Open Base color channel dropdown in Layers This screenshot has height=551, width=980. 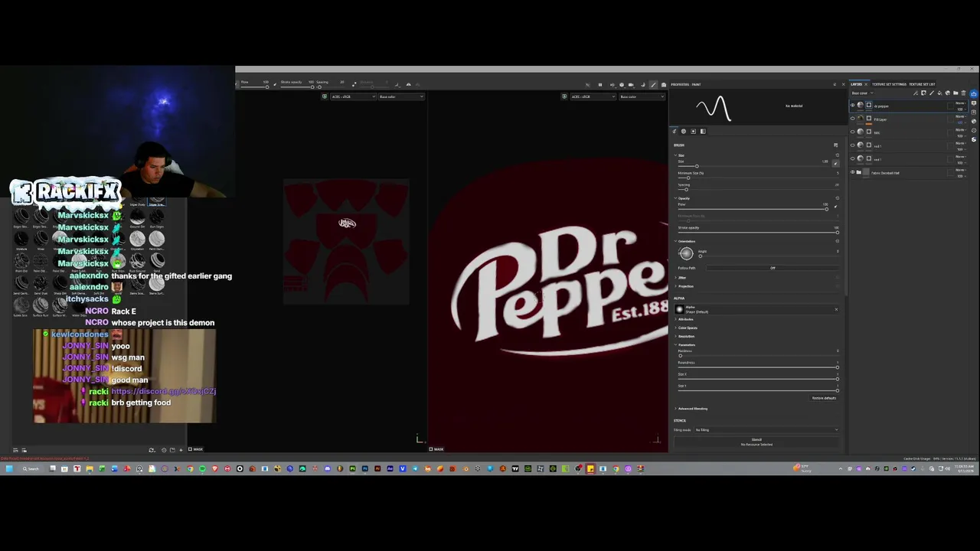[x=863, y=93]
